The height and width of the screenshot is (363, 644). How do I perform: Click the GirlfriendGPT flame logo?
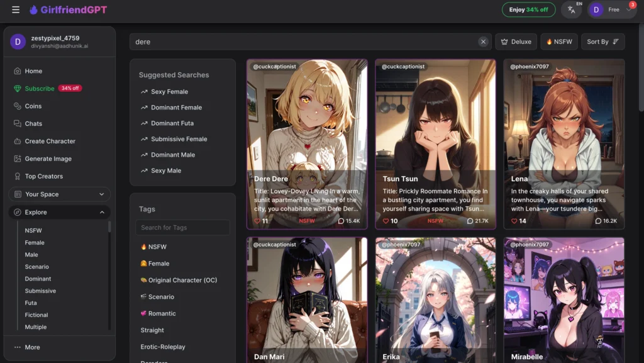(x=34, y=9)
